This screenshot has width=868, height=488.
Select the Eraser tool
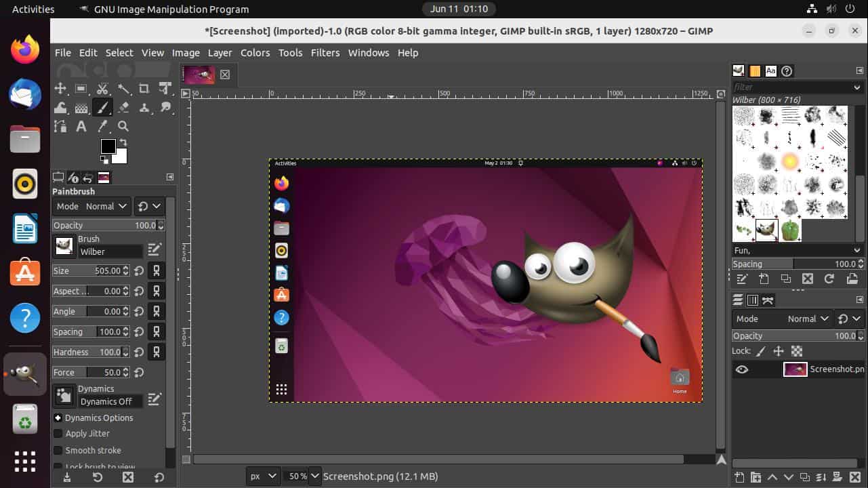click(125, 107)
